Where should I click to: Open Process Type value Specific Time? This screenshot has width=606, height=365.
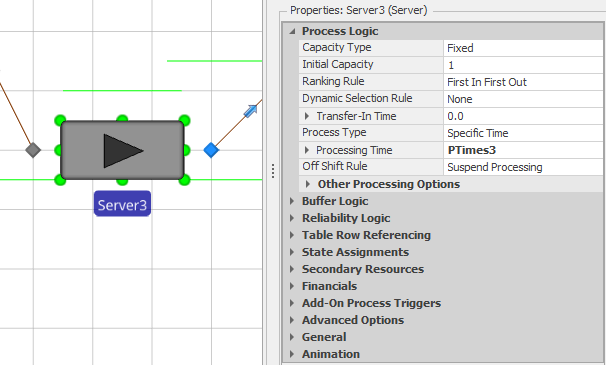pyautogui.click(x=523, y=133)
